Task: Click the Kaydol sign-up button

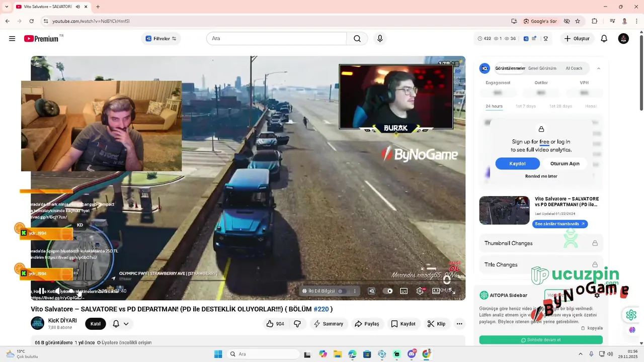Action: [517, 163]
